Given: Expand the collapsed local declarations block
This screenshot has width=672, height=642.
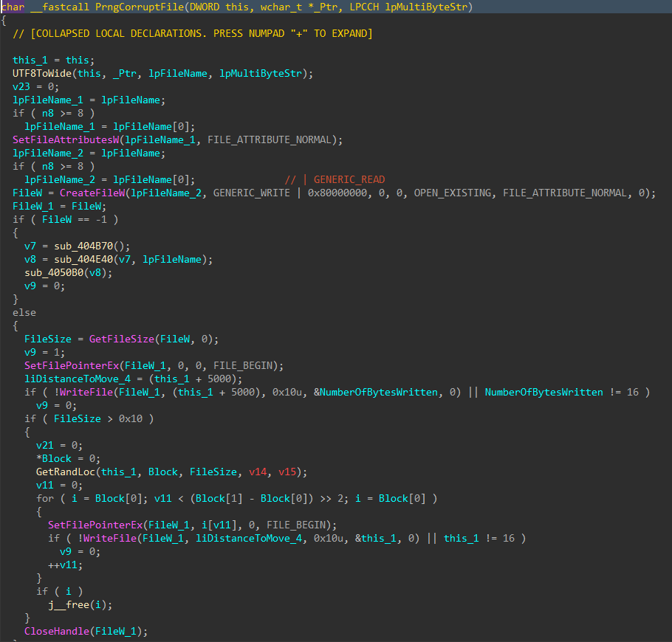Looking at the screenshot, I should click(191, 33).
